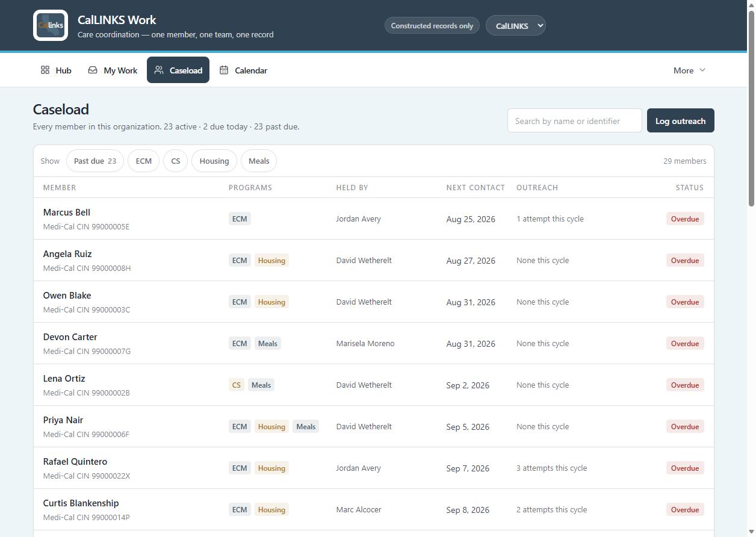Toggle the Past due filter chip
The height and width of the screenshot is (537, 756).
(95, 161)
